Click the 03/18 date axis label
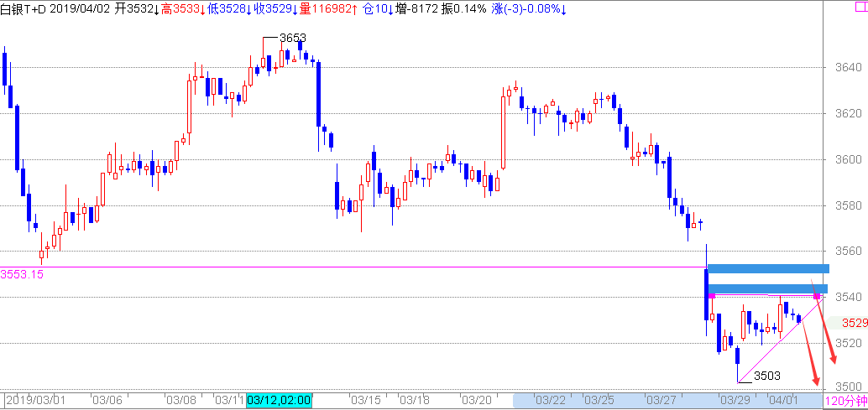Viewport: 868px width, 410px height. (x=415, y=400)
